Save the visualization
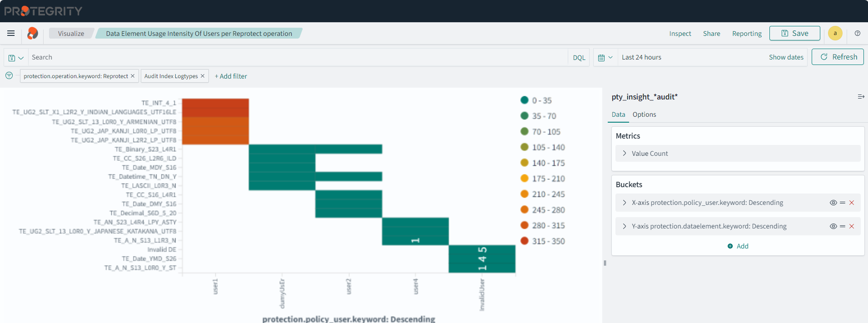The height and width of the screenshot is (323, 868). [794, 33]
